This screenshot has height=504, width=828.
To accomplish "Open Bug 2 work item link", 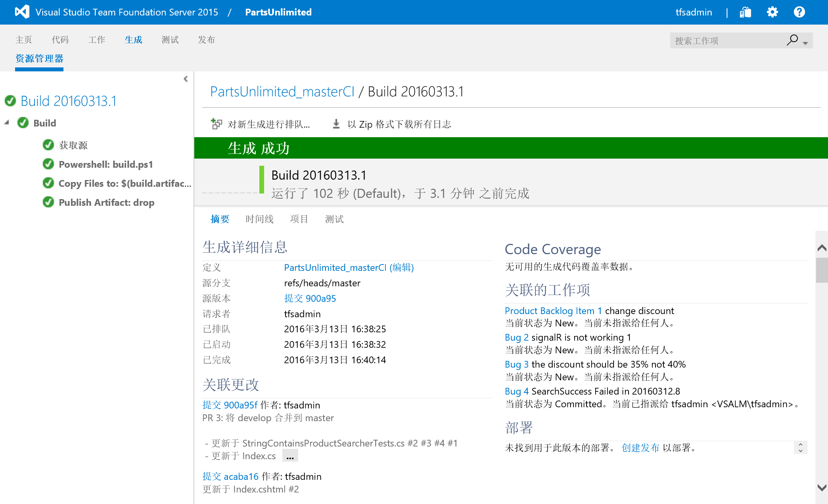I will point(517,337).
